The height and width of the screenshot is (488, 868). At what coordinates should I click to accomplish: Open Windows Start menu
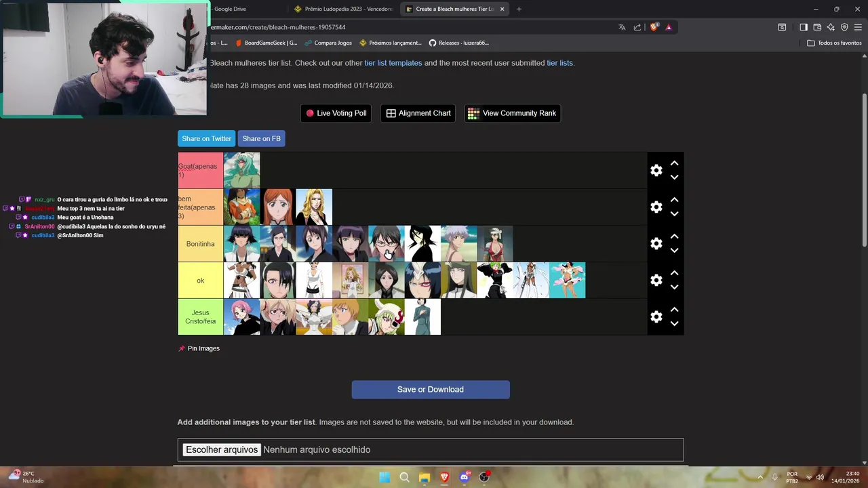384,477
